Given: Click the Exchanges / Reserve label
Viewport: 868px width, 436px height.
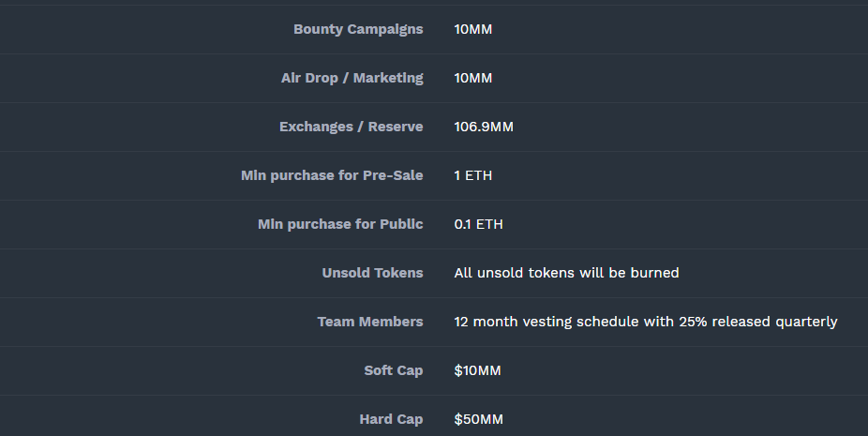Looking at the screenshot, I should click(x=351, y=127).
